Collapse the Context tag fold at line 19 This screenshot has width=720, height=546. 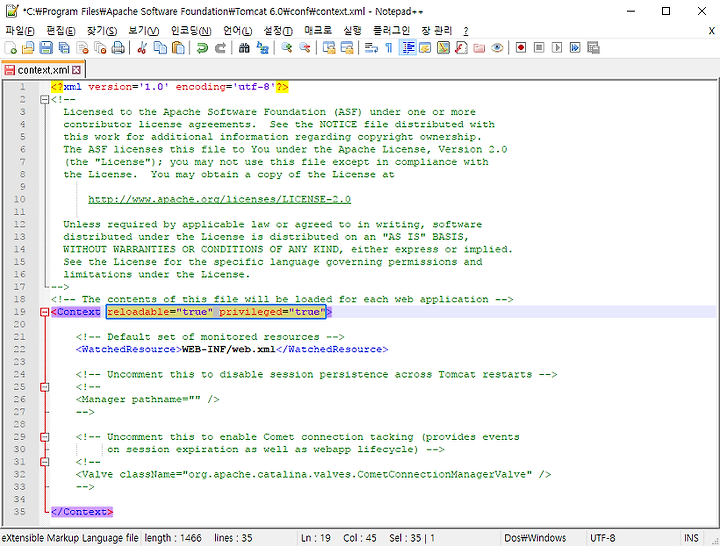click(x=45, y=312)
